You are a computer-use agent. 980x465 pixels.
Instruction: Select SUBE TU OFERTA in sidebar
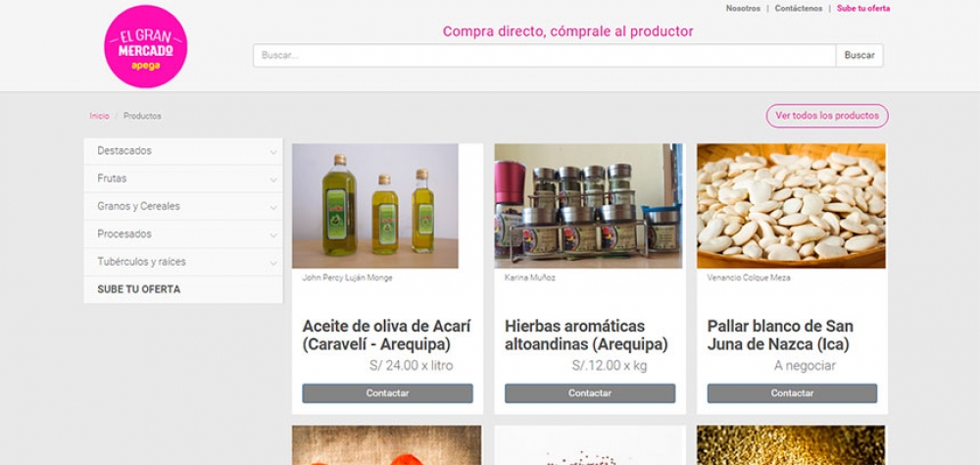pyautogui.click(x=139, y=289)
